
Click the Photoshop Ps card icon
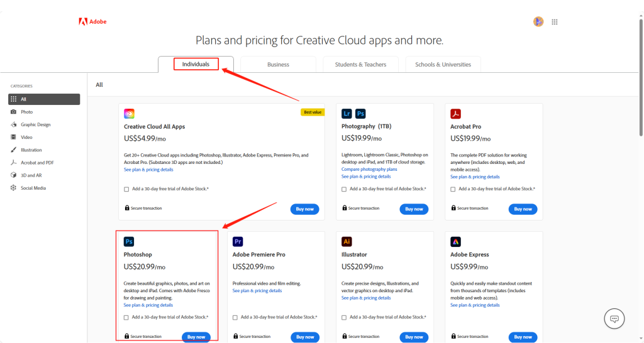pos(129,242)
